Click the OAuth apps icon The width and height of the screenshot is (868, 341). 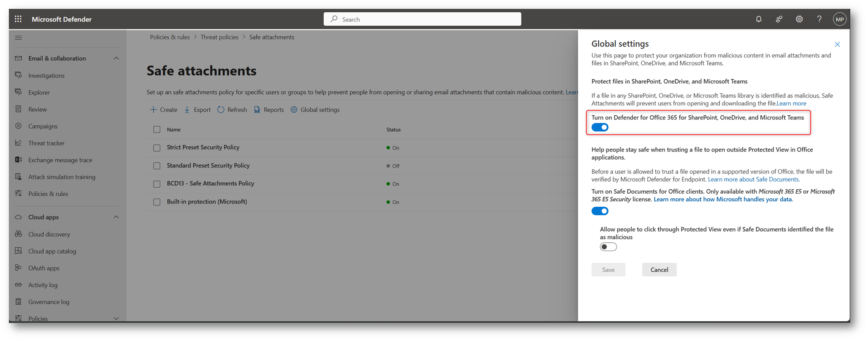pyautogui.click(x=18, y=268)
